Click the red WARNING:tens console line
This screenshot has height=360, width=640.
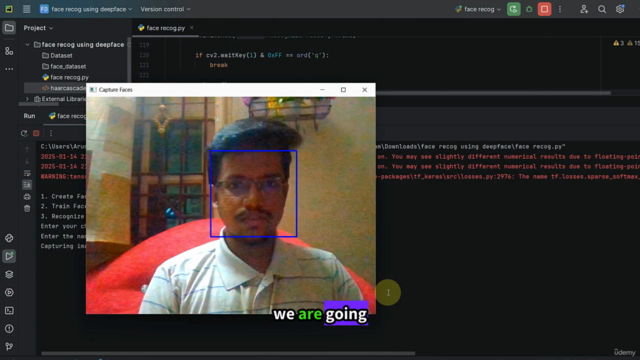click(x=63, y=176)
